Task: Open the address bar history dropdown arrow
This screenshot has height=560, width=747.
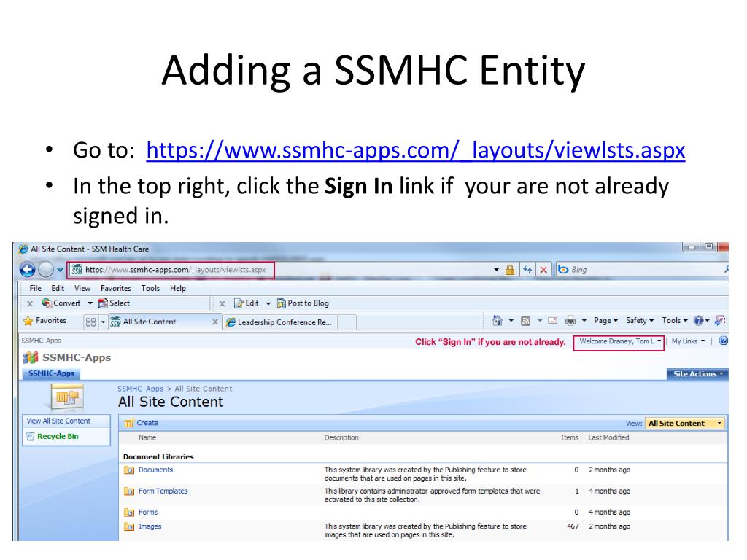Action: click(x=496, y=270)
